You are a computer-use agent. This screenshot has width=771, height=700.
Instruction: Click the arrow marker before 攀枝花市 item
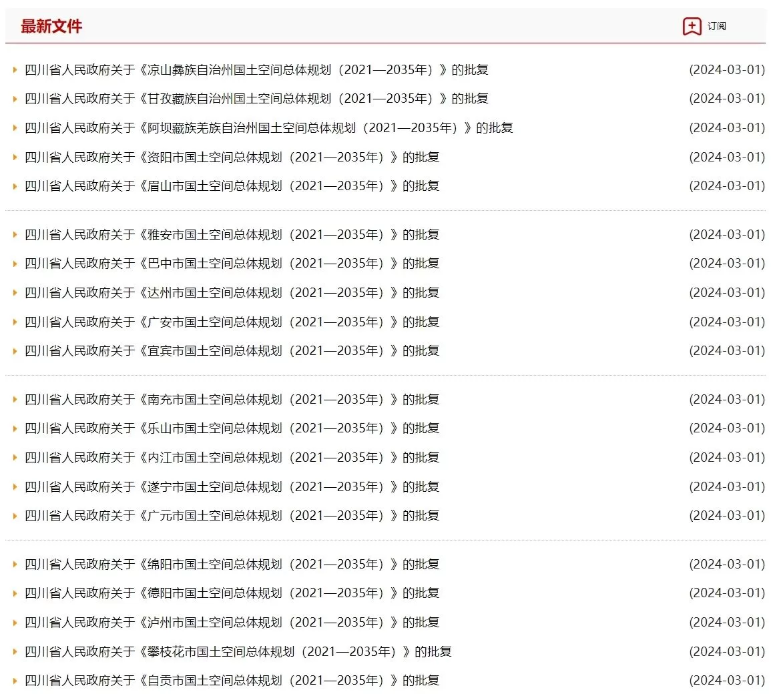[x=15, y=651]
